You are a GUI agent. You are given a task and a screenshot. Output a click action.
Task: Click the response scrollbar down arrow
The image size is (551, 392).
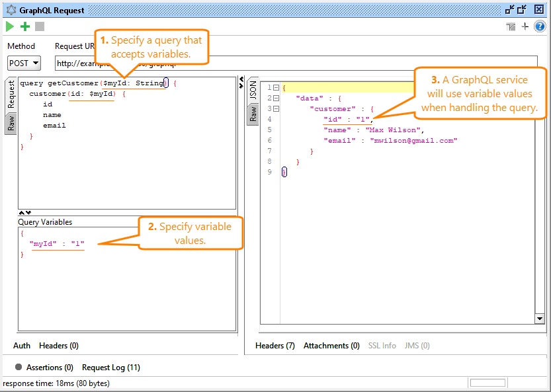point(539,318)
